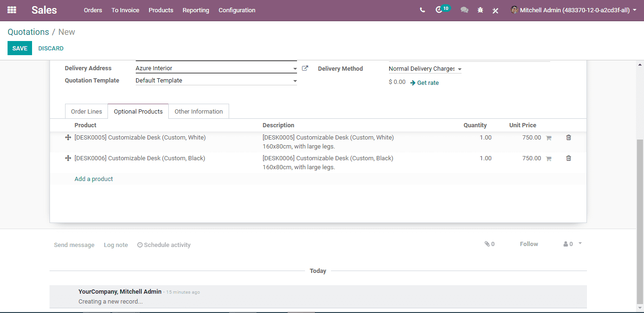Open the Delivery Method dropdown
Viewport: 644px width, 313px height.
pos(425,69)
